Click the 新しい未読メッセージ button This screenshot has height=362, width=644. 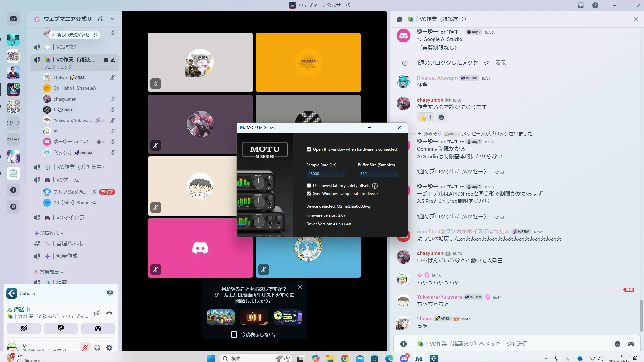pos(76,35)
